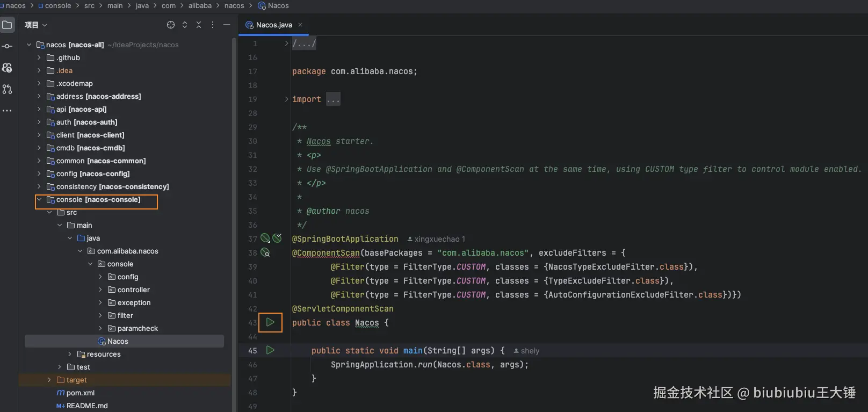Screen dimensions: 868x412
Task: Expand the target folder
Action: (x=49, y=380)
